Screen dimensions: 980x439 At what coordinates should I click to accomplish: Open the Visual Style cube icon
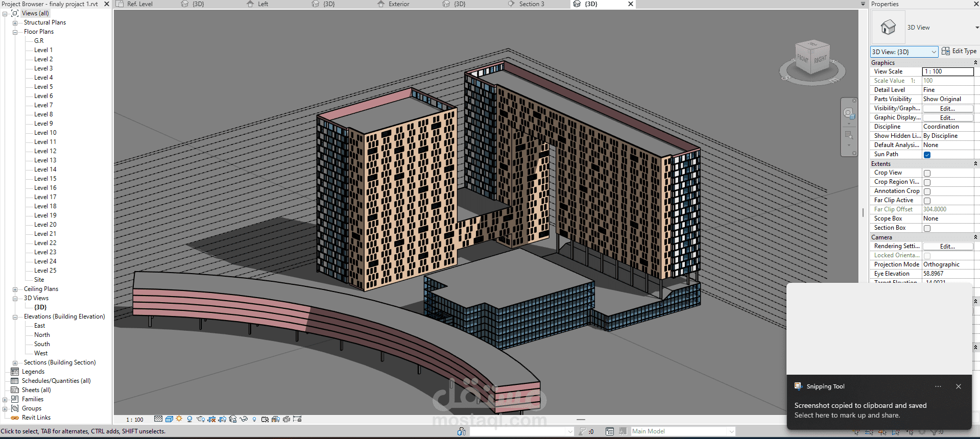pos(169,419)
